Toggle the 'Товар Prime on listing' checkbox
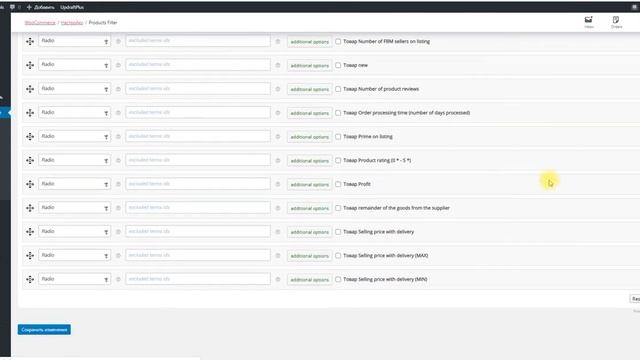Image resolution: width=640 pixels, height=360 pixels. (338, 136)
